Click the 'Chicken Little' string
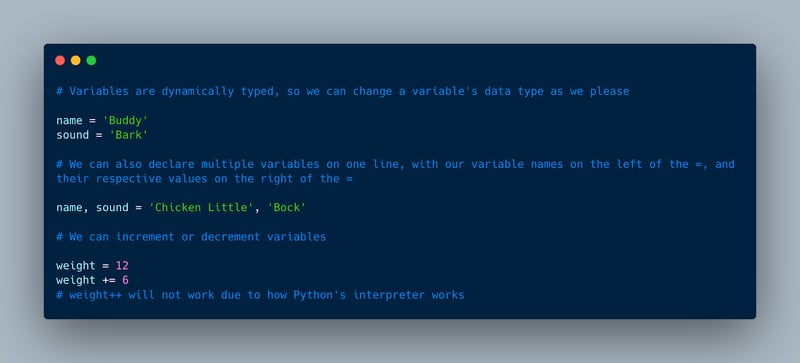This screenshot has height=363, width=800. (202, 208)
